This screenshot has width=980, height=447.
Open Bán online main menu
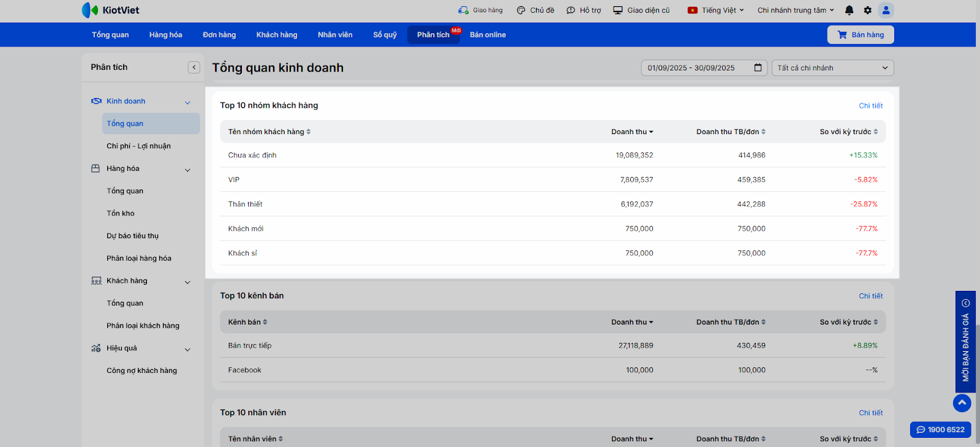coord(488,35)
